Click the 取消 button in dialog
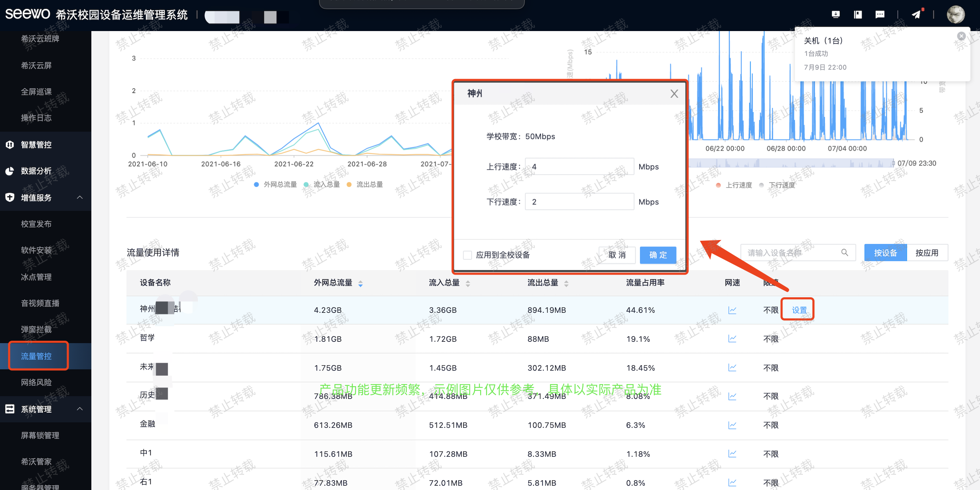980x490 pixels. (x=617, y=255)
